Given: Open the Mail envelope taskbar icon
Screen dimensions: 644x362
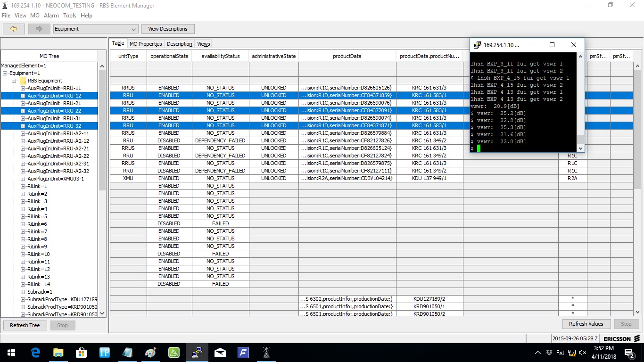Looking at the screenshot, I should click(x=220, y=352).
